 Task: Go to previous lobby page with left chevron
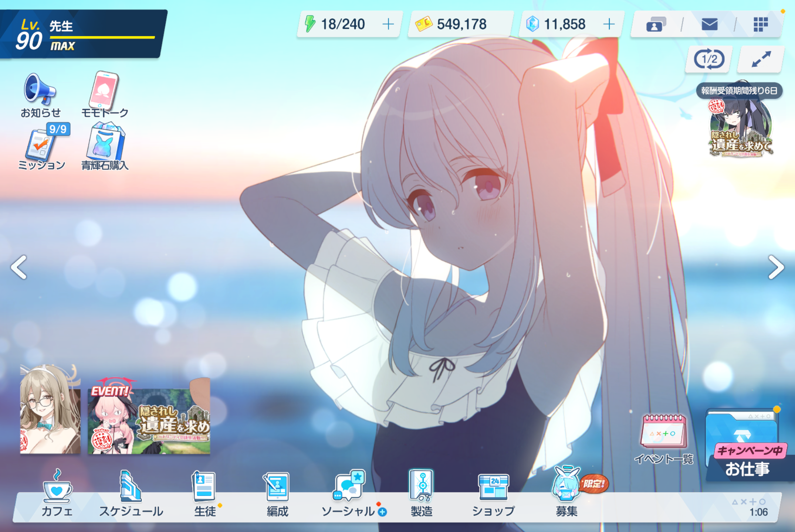[18, 267]
